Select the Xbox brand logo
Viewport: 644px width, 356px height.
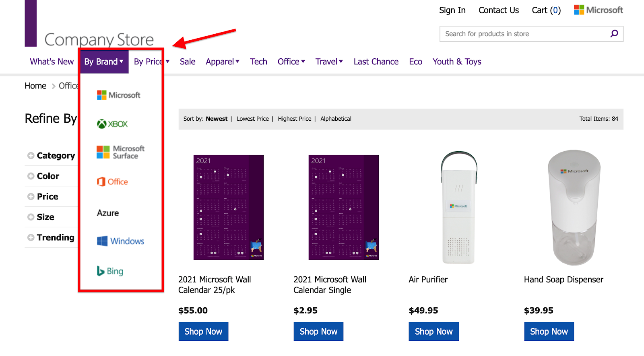[x=112, y=124]
